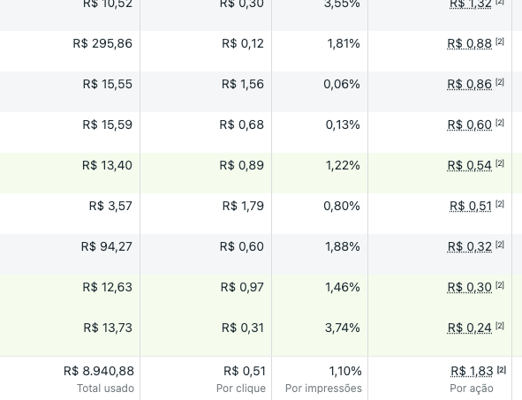522x400 pixels.
Task: Click the R$ 0,30 cost per action link
Action: (469, 288)
